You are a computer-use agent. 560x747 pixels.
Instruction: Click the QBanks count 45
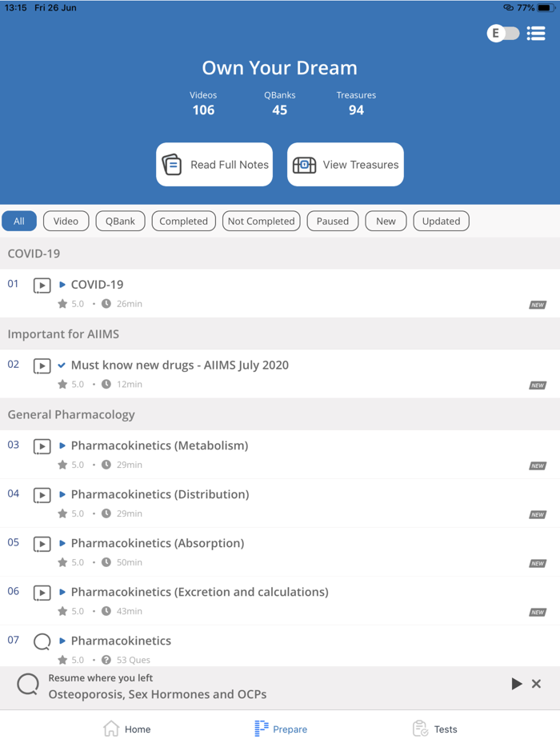(280, 110)
